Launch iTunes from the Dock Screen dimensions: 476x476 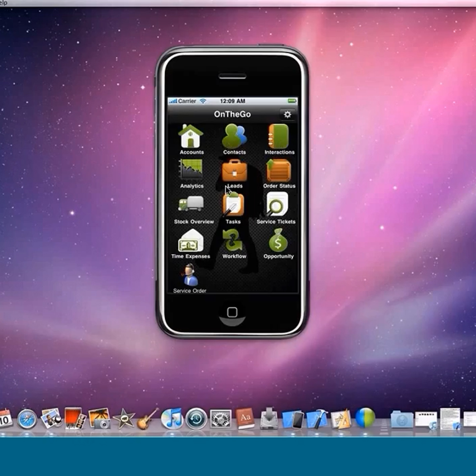pos(172,418)
